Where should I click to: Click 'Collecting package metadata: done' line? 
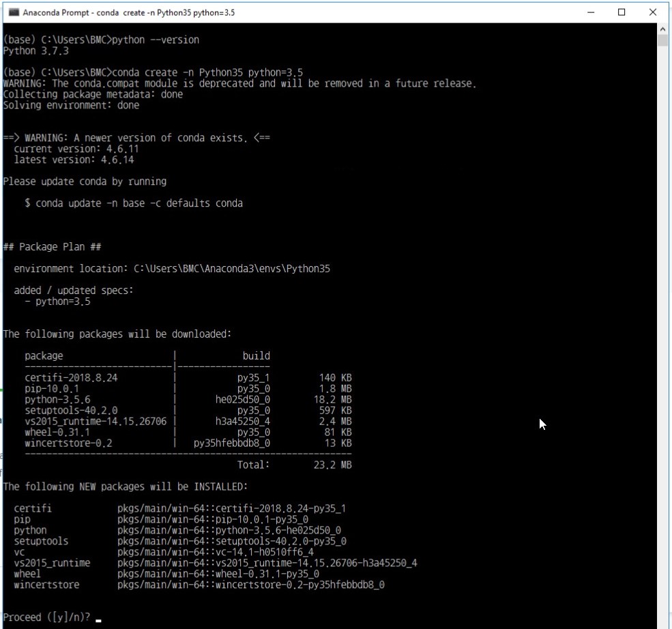click(93, 94)
